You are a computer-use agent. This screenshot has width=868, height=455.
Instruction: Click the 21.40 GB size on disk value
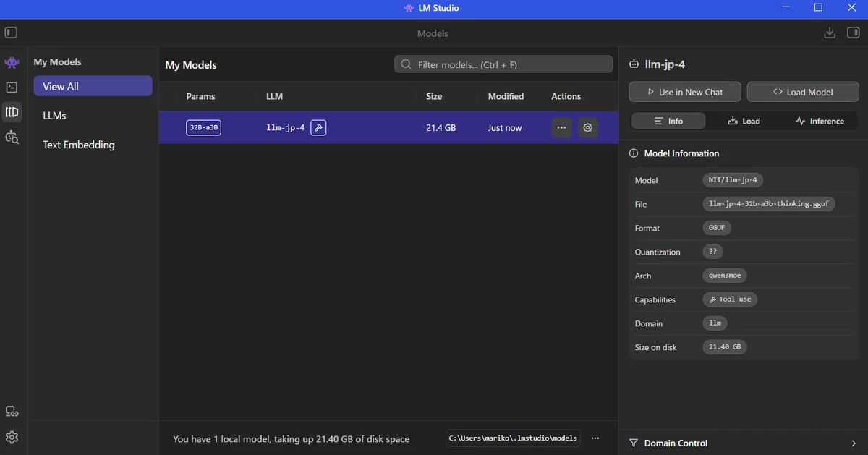(724, 347)
